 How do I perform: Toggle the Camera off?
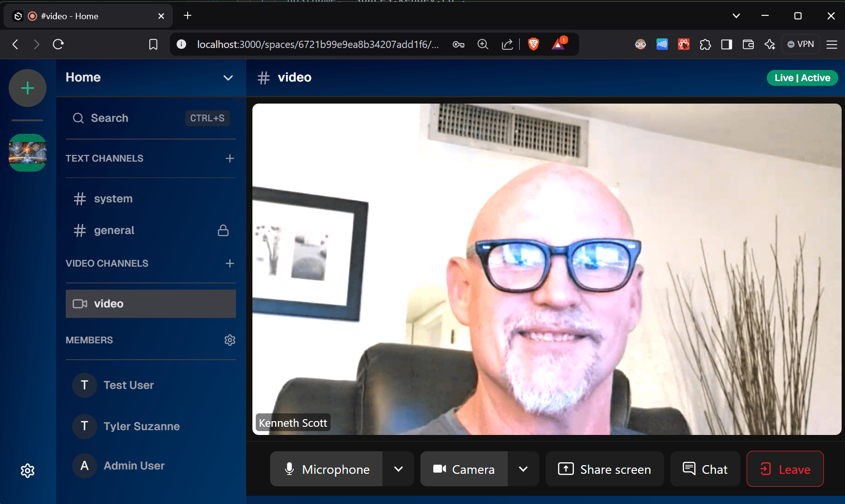click(464, 469)
